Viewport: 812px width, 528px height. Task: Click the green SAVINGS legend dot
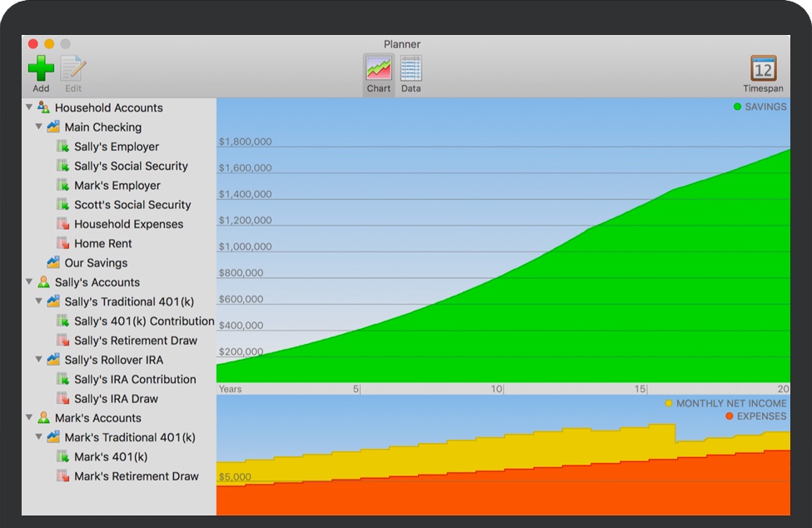pos(737,107)
